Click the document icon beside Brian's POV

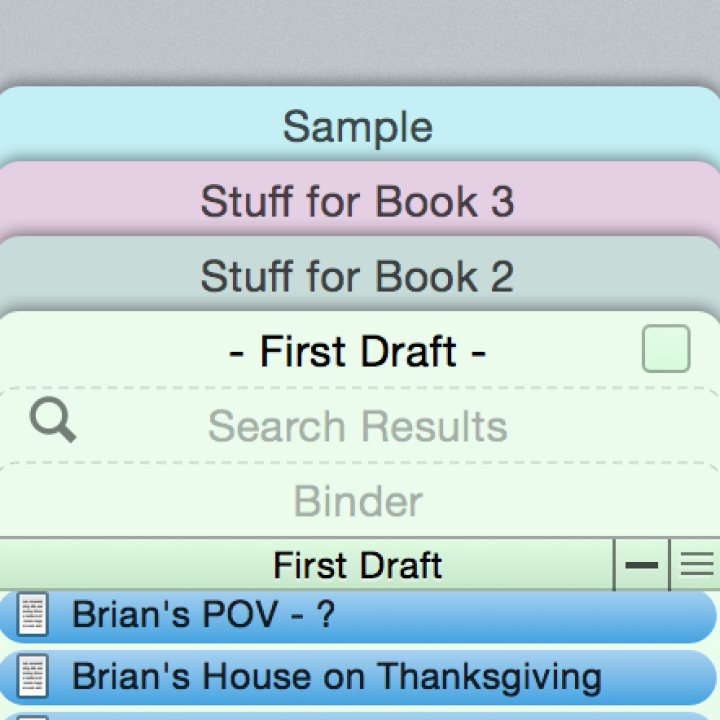(33, 615)
